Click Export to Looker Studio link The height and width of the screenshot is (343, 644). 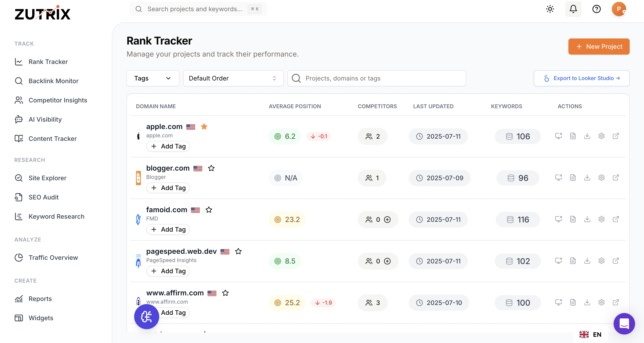tap(581, 78)
